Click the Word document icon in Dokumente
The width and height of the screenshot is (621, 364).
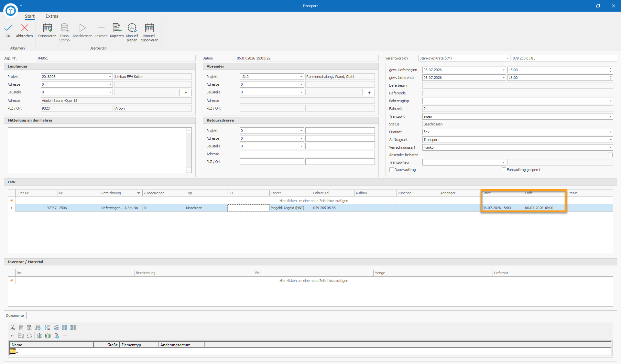[x=39, y=336]
